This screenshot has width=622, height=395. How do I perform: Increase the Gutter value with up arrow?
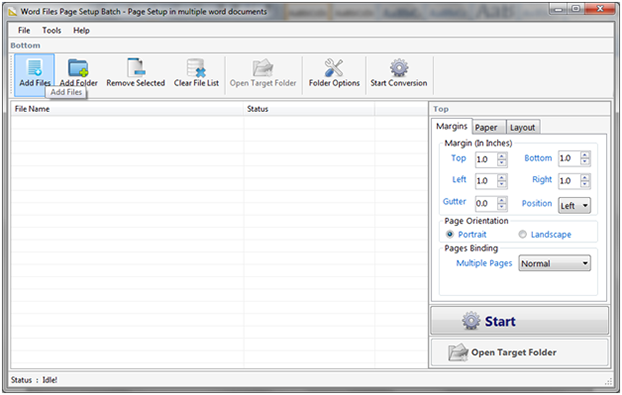pyautogui.click(x=502, y=200)
